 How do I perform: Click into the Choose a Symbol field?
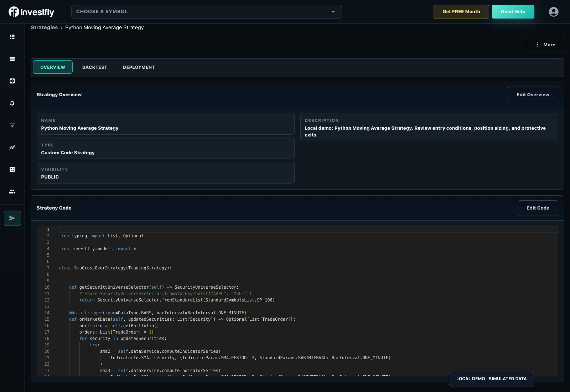[x=207, y=12]
